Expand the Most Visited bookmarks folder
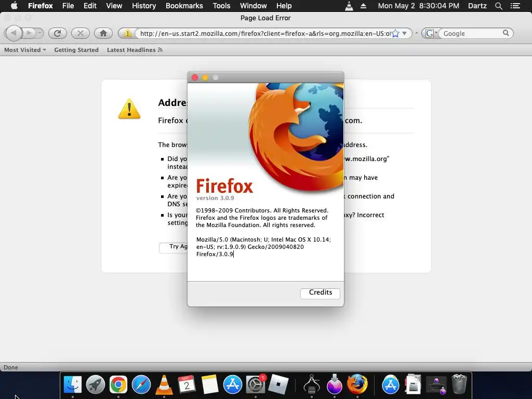Viewport: 532px width, 399px height. [x=25, y=50]
